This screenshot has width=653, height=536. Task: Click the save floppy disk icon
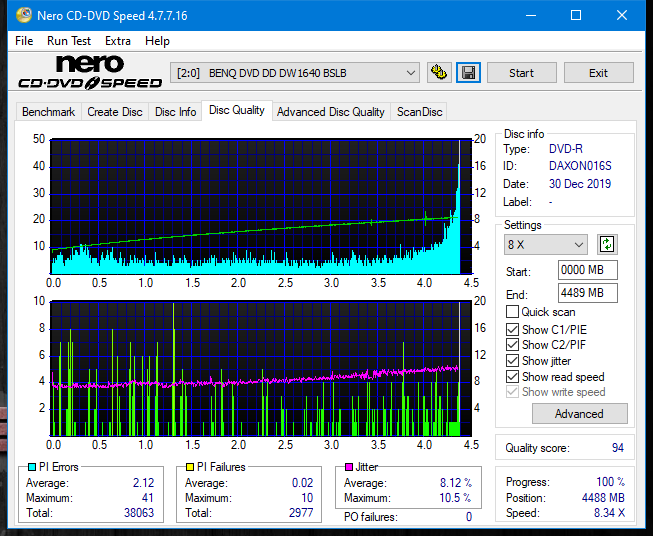[469, 73]
